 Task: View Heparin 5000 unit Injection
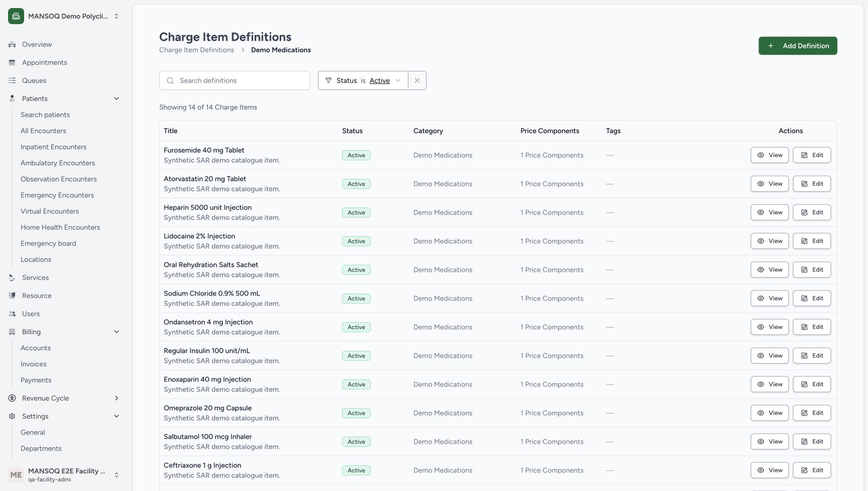[x=770, y=213]
